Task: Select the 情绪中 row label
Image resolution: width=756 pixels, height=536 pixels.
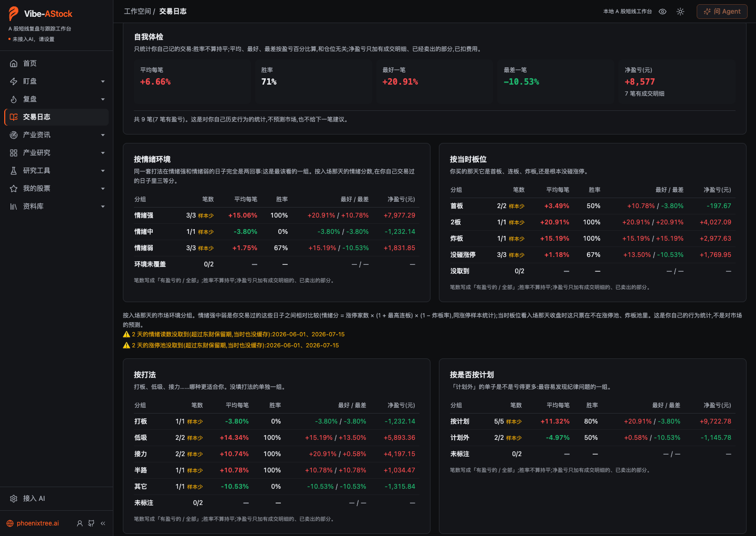Action: pos(144,232)
